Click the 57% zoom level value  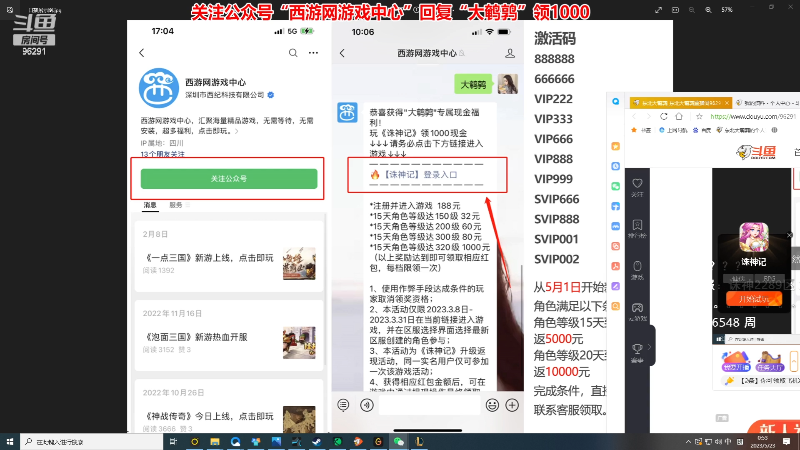pos(727,10)
